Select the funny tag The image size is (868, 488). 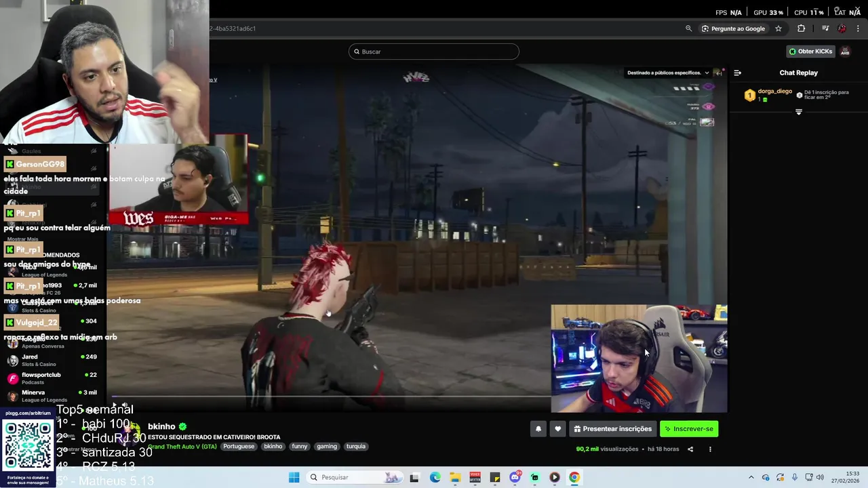coord(300,447)
